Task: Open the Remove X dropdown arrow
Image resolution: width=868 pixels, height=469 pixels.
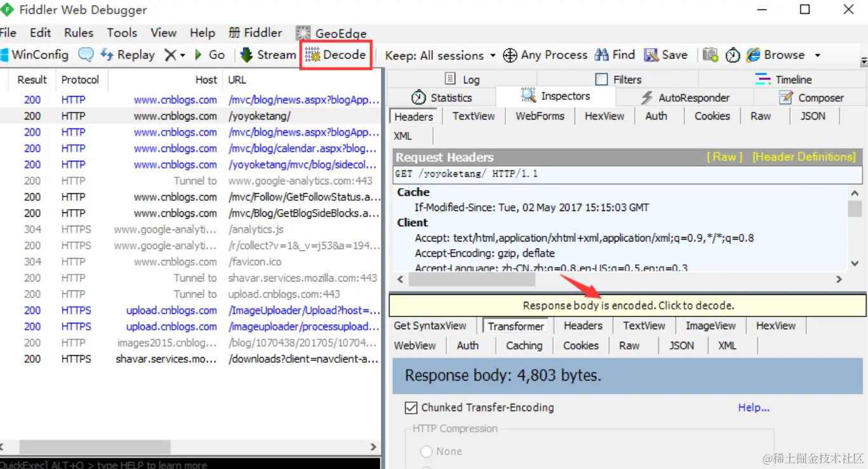Action: click(183, 55)
